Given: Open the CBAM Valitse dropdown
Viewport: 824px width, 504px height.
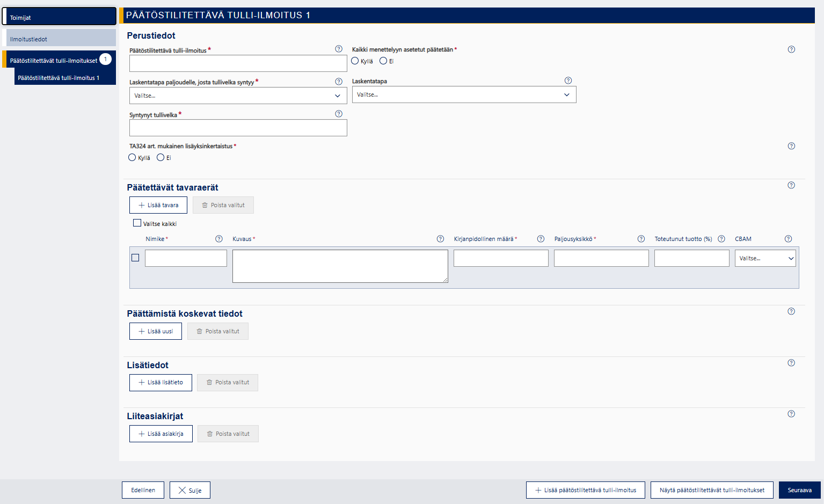Looking at the screenshot, I should click(x=765, y=258).
